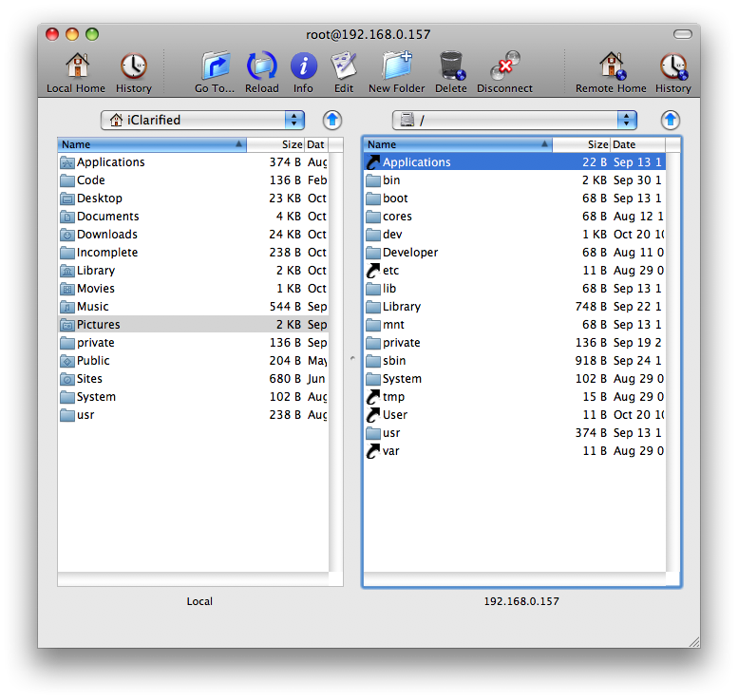Click the Go To folder icon
The width and height of the screenshot is (738, 700).
coord(215,66)
